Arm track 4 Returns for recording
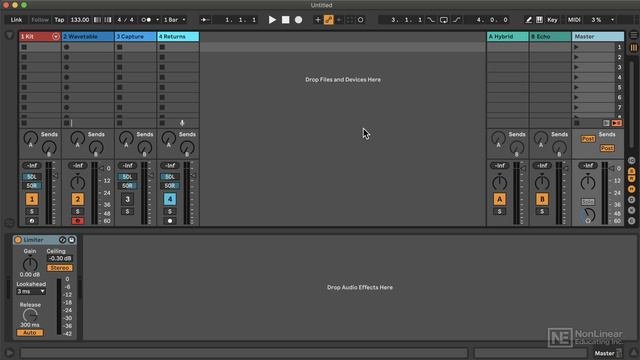This screenshot has width=640, height=360. coord(170,221)
